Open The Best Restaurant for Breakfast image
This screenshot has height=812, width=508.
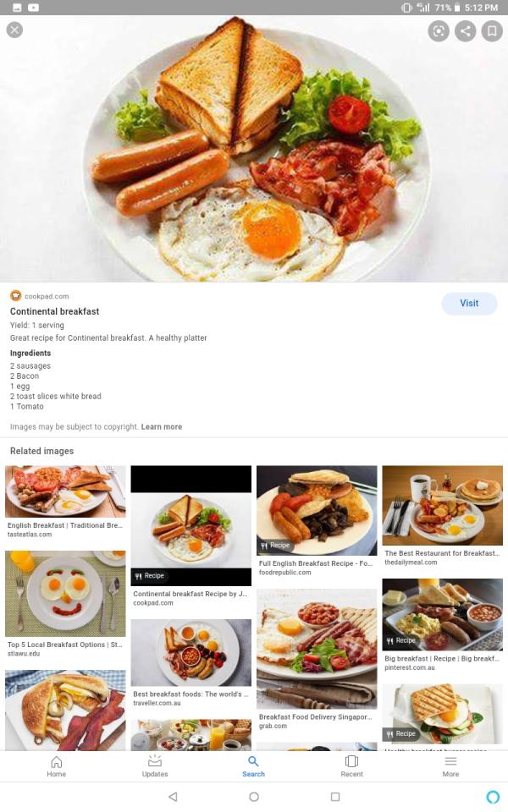coord(442,506)
